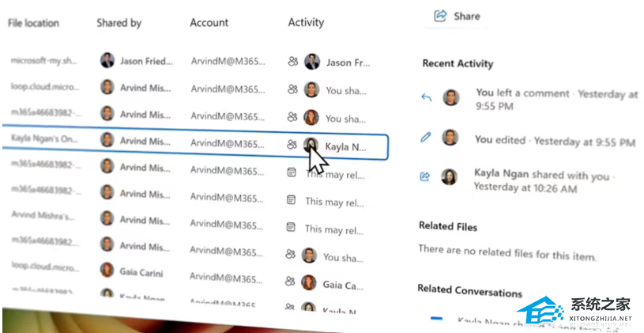The height and width of the screenshot is (333, 644).
Task: Click Kayla N... activity text
Action: pyautogui.click(x=346, y=147)
